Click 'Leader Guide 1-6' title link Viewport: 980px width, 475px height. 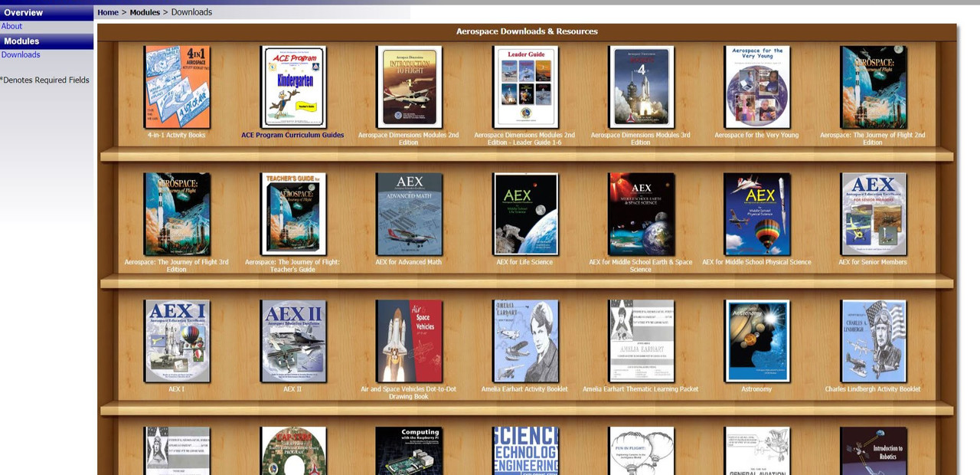524,139
